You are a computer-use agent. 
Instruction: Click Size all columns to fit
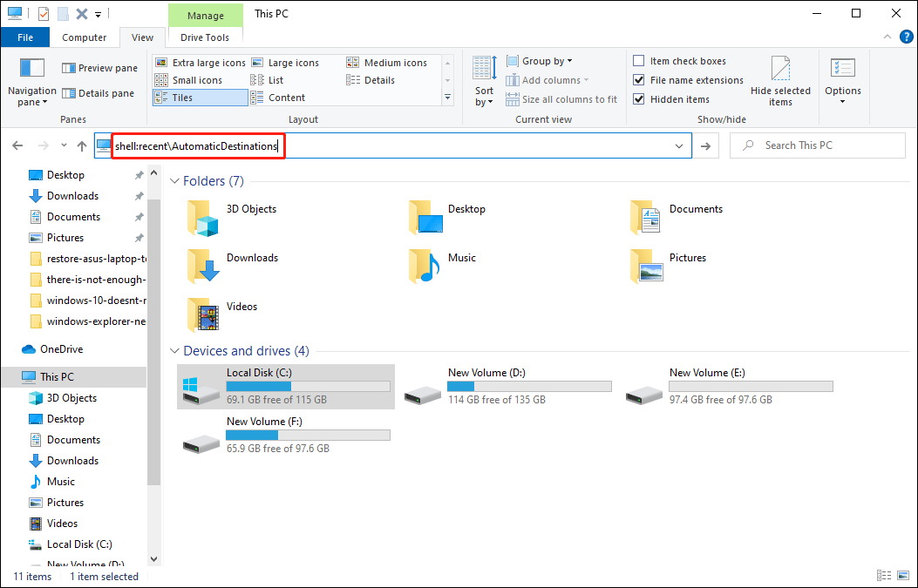click(561, 99)
